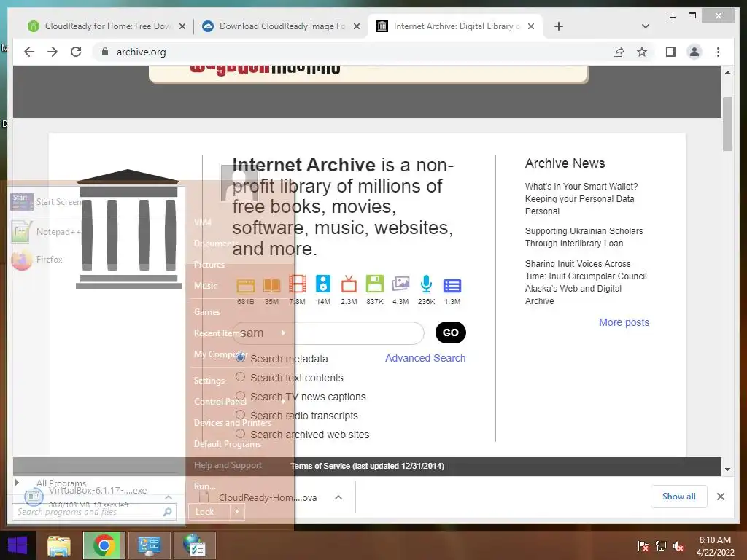Click Show all downloads button
747x560 pixels.
(679, 497)
